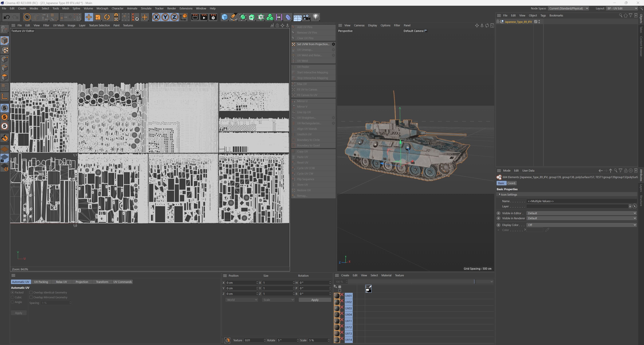The image size is (644, 345).
Task: Expand the Icon Settings section
Action: coord(500,194)
